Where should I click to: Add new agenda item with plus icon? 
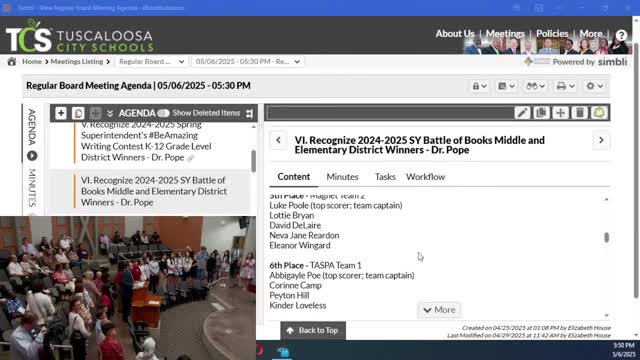click(61, 113)
